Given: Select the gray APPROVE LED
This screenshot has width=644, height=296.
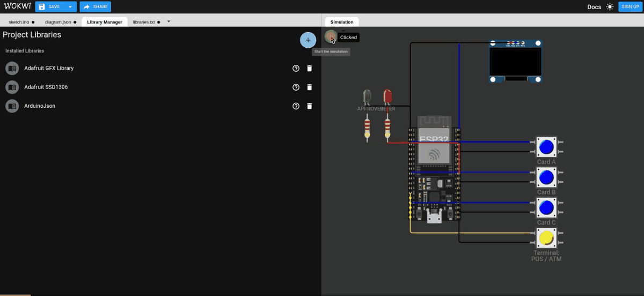Looking at the screenshot, I should click(x=367, y=98).
